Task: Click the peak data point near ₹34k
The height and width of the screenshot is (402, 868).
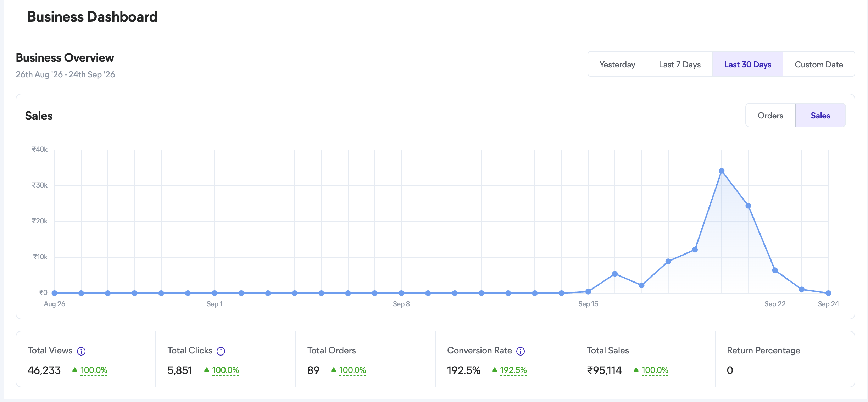Action: point(722,171)
